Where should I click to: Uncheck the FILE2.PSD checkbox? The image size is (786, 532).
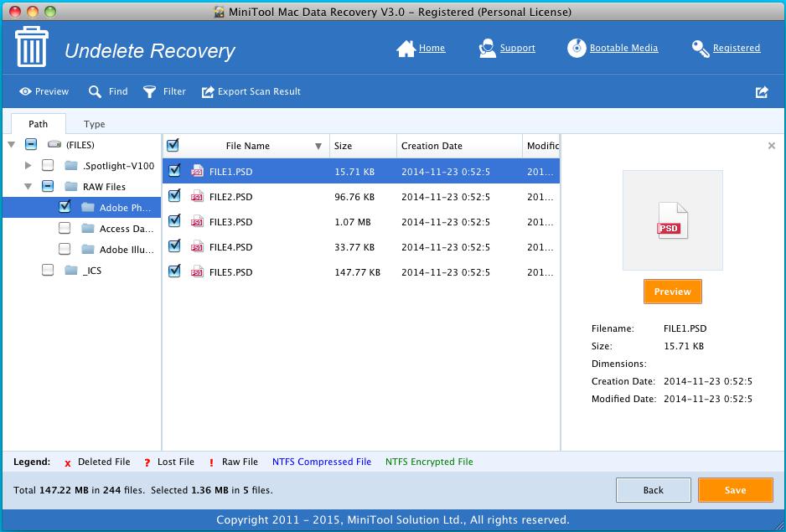174,195
